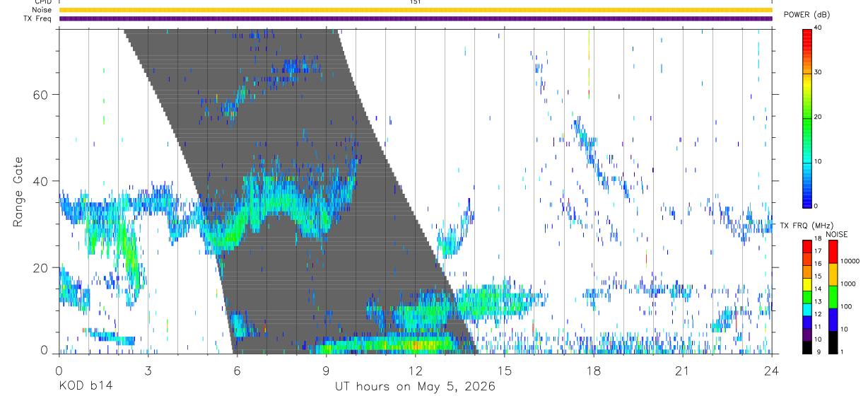Click the "30" tick on Power colorbar
This screenshot has width=868, height=401.
coord(818,72)
